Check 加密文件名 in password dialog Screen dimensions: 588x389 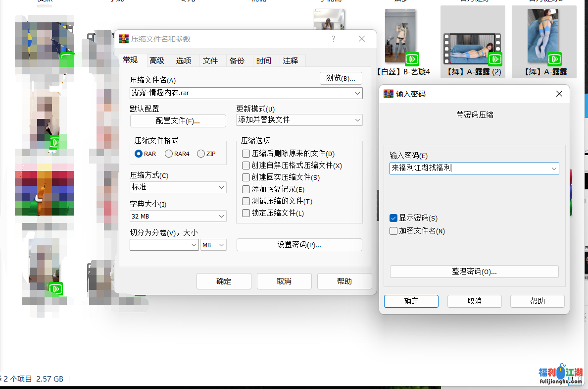[x=393, y=230]
